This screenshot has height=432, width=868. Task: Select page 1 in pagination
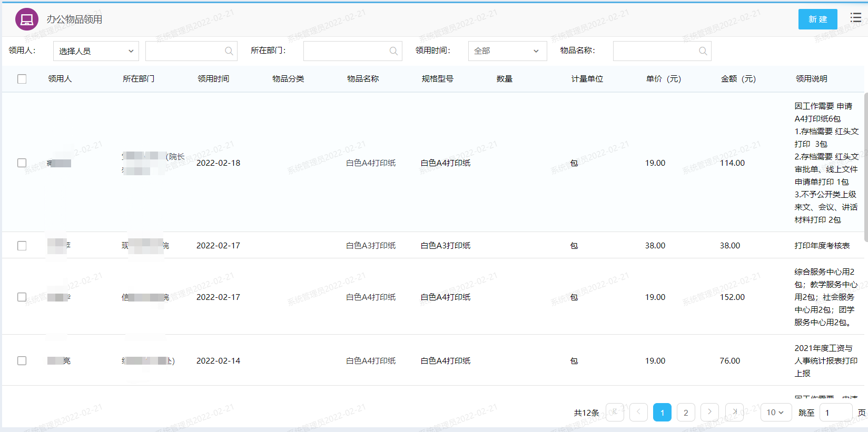pyautogui.click(x=662, y=413)
